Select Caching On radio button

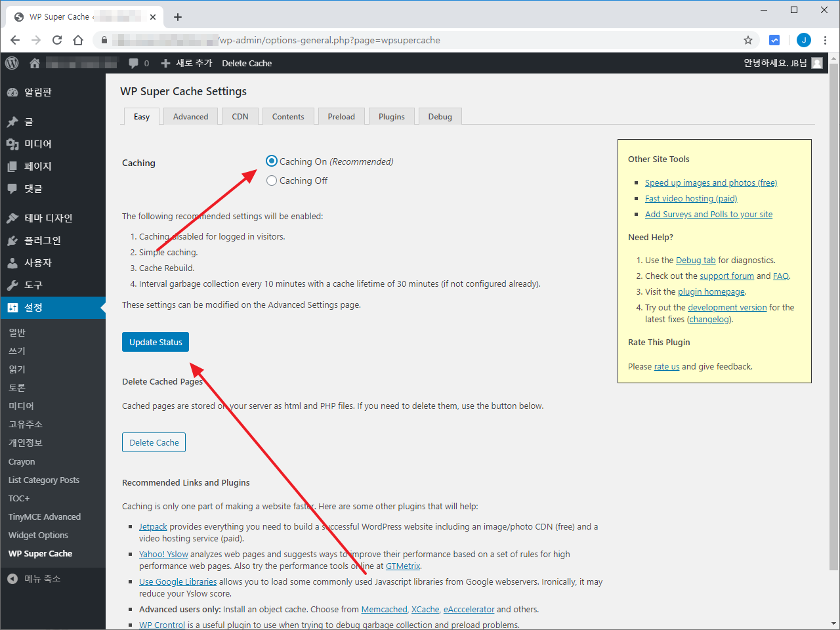click(x=272, y=161)
